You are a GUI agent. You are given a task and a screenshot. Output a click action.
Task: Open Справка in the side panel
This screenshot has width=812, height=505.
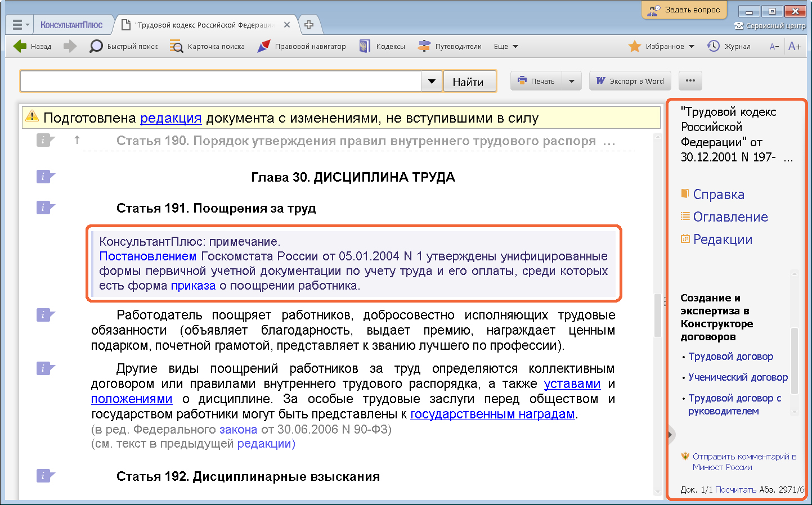[719, 195]
